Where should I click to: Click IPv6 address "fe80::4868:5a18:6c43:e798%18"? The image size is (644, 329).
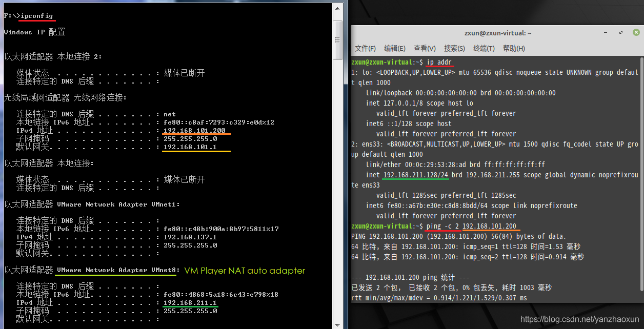pyautogui.click(x=221, y=295)
